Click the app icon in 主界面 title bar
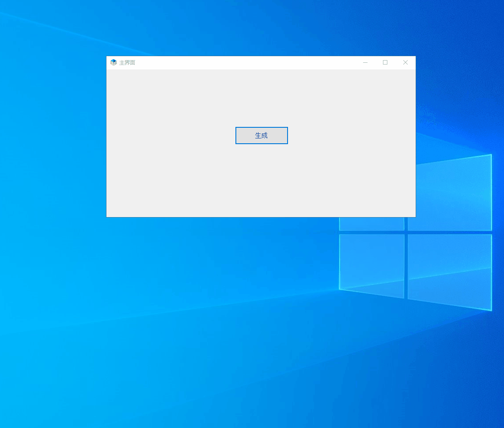Image resolution: width=504 pixels, height=428 pixels. pyautogui.click(x=114, y=62)
